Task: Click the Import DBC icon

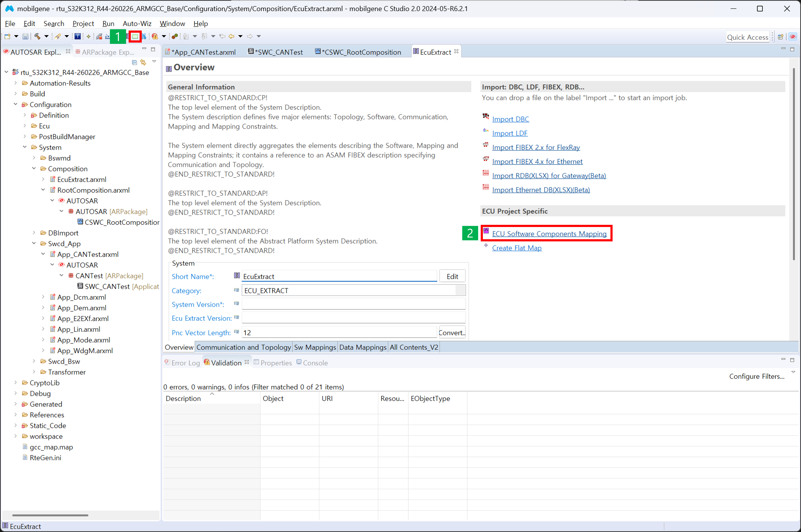Action: (486, 116)
